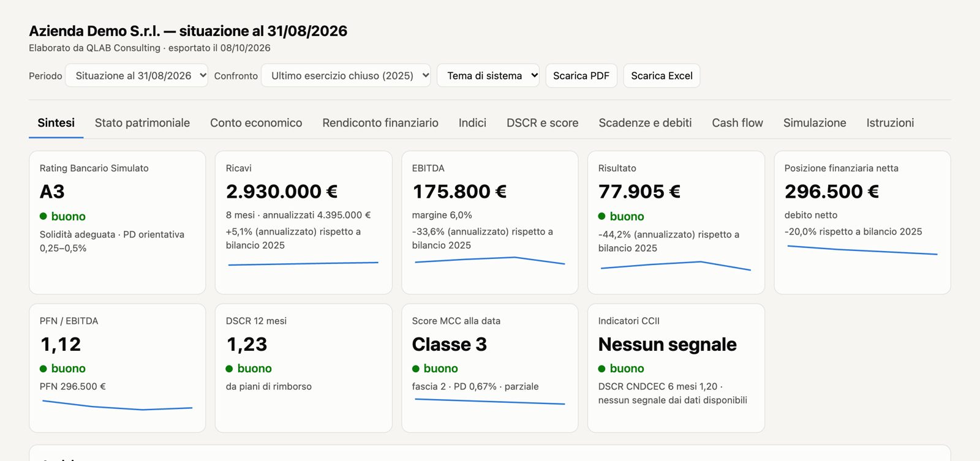Switch to the Simulazione tab
Screen dimensions: 980x461
coord(815,123)
